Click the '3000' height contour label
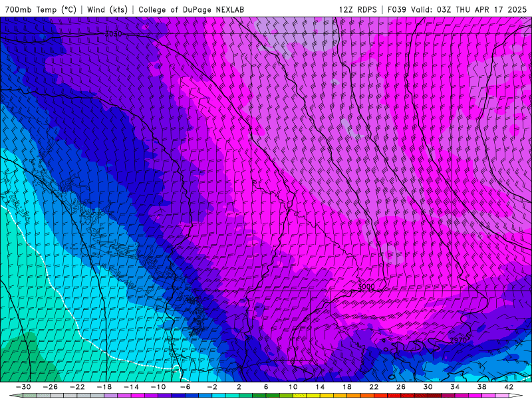532x399 pixels. [366, 287]
